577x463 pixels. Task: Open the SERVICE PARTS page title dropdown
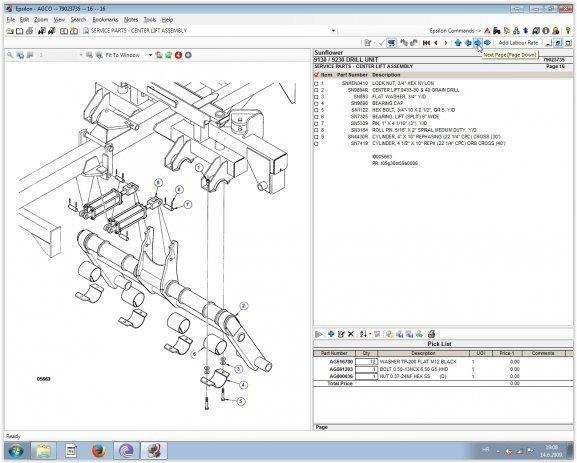pos(333,31)
